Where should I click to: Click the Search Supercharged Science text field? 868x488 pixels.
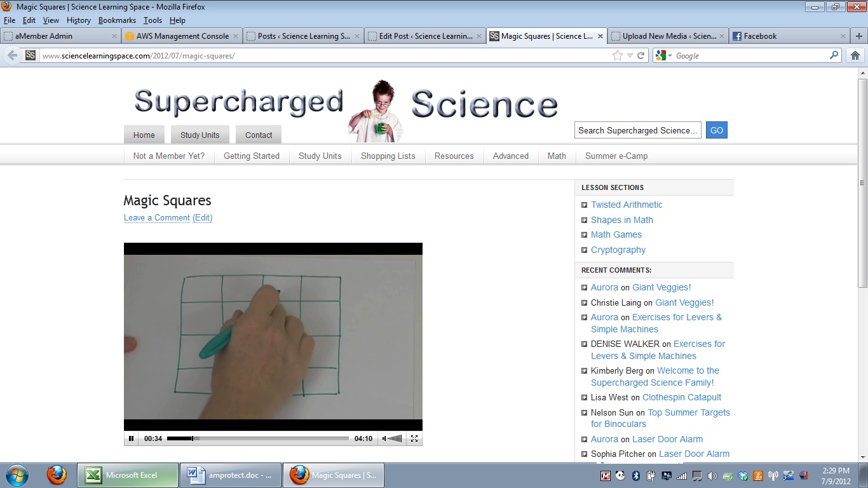[x=637, y=130]
